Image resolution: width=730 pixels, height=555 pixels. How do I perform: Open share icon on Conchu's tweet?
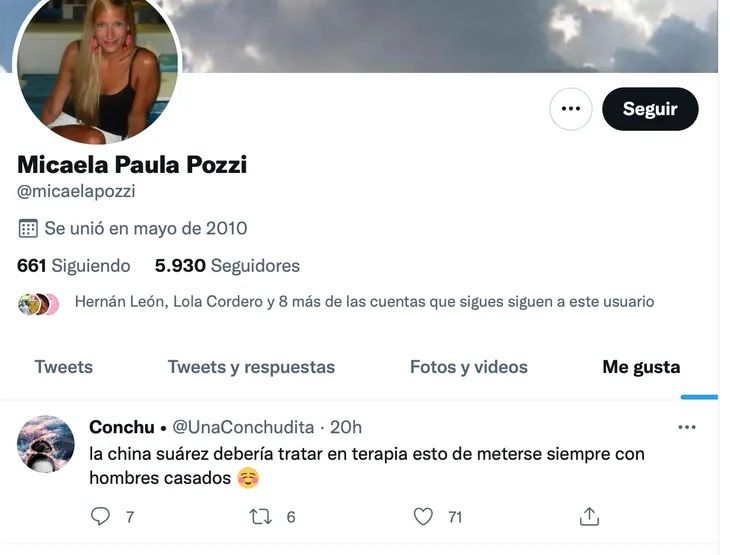[589, 516]
